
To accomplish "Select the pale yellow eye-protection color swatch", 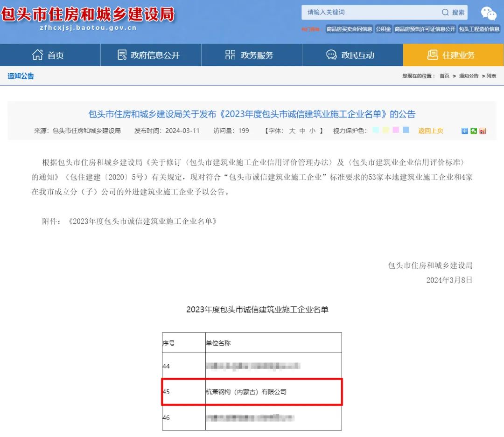I will [x=386, y=130].
